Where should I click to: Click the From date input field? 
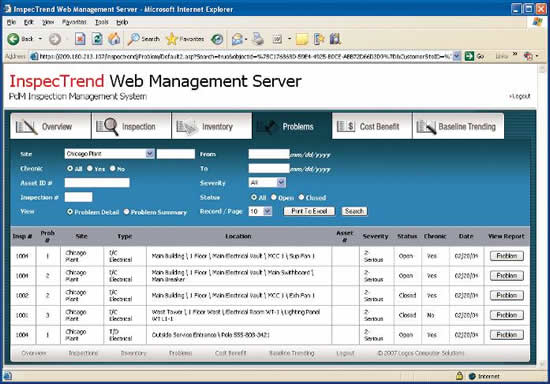(269, 154)
